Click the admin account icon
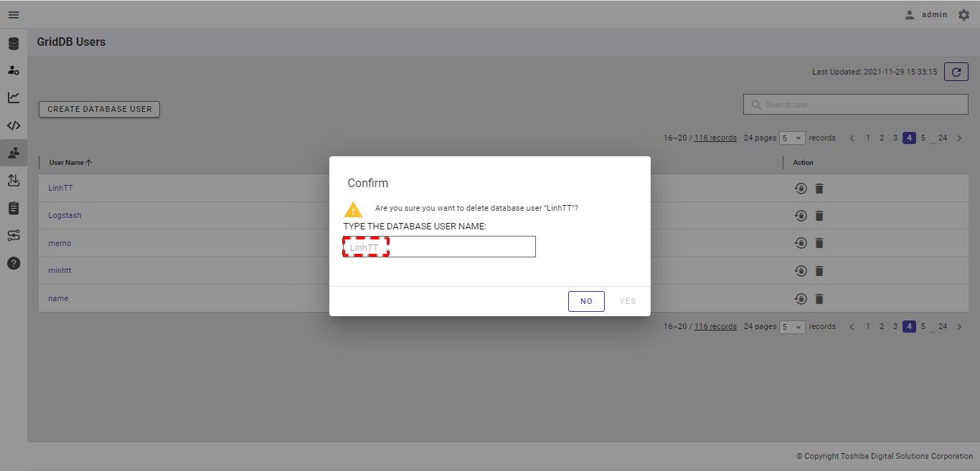 pos(910,14)
